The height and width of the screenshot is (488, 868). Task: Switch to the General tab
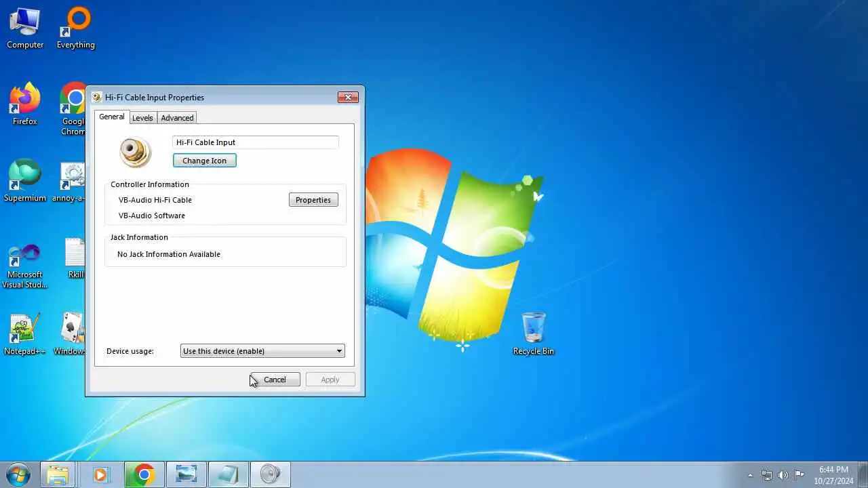coord(112,117)
